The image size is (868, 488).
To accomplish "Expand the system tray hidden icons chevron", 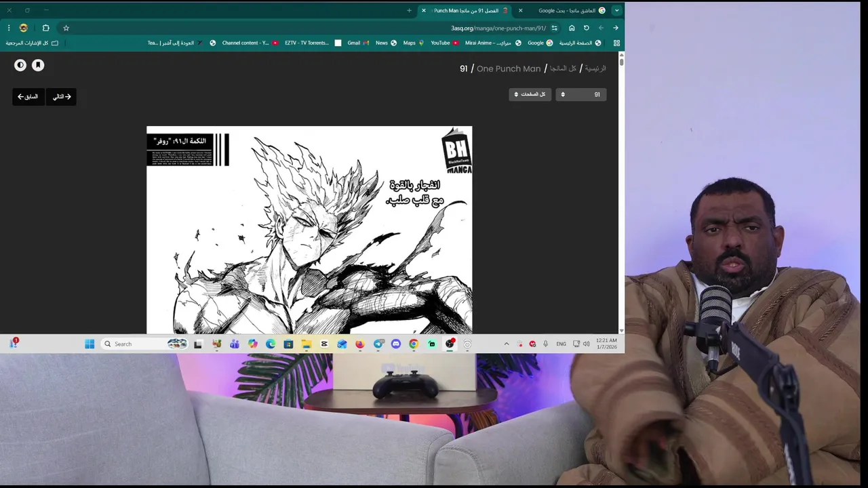I will coord(506,344).
